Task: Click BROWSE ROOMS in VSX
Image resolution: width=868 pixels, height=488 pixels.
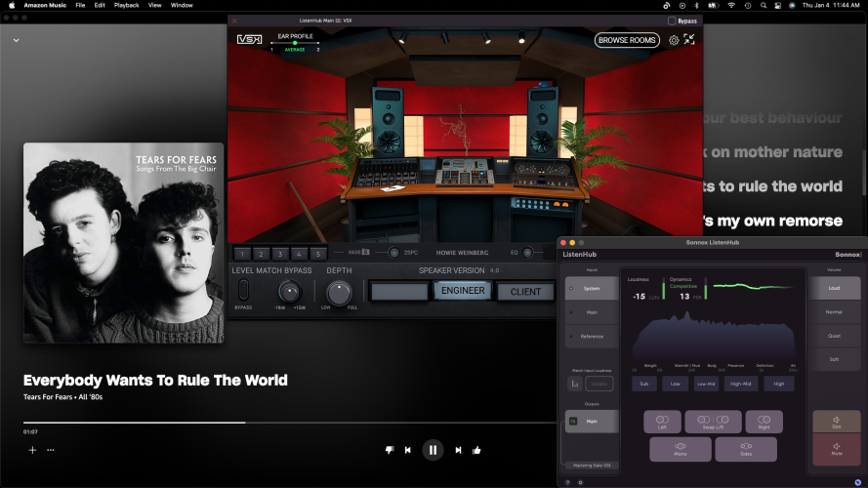Action: click(x=627, y=40)
